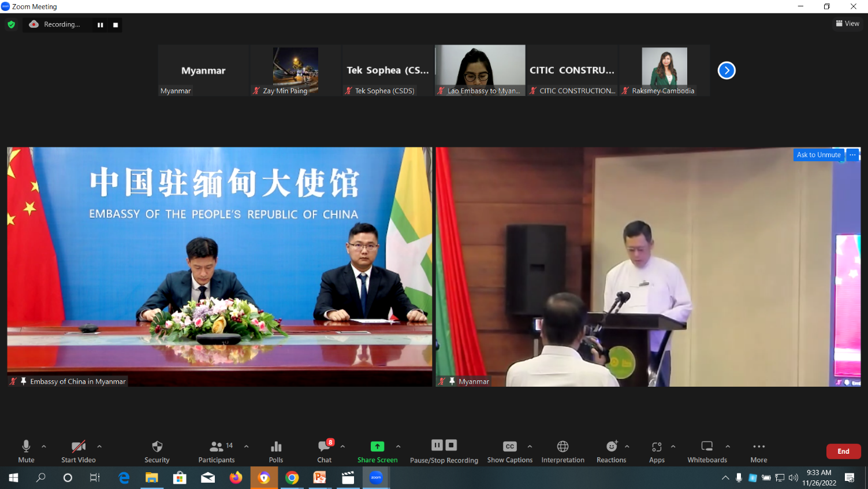The width and height of the screenshot is (868, 489).
Task: Expand the Reactions options arrow
Action: [627, 446]
